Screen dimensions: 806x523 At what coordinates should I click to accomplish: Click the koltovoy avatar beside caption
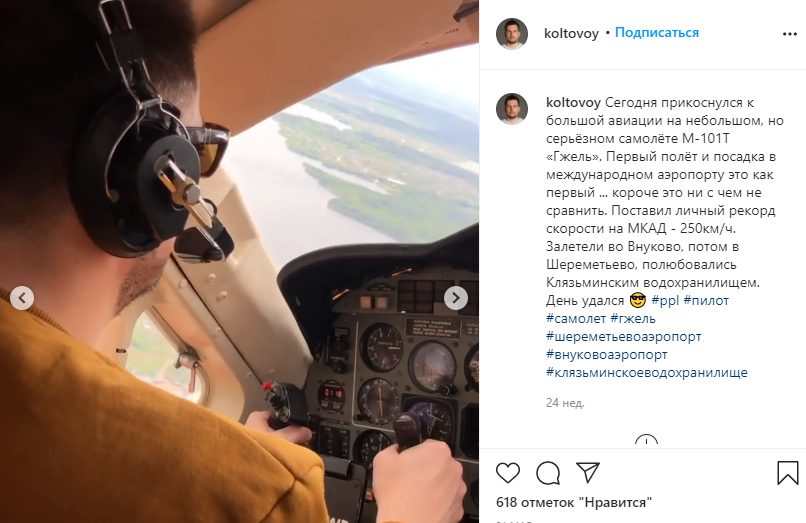point(511,109)
